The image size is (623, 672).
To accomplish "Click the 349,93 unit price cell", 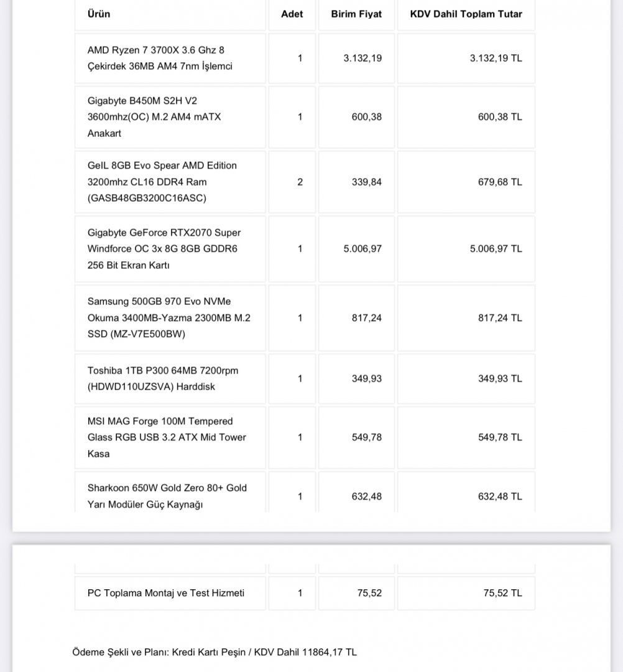I will [x=367, y=378].
